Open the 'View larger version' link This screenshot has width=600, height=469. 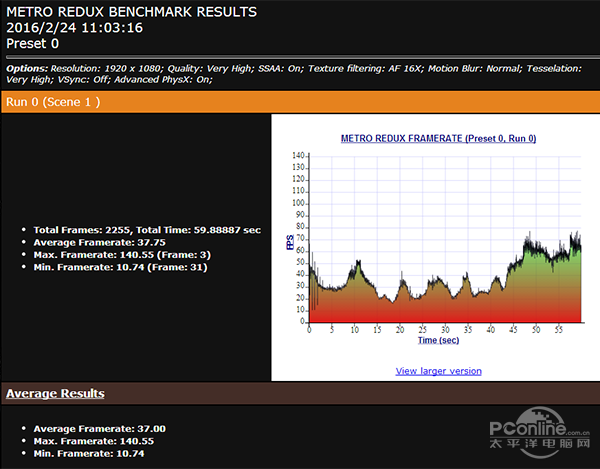click(x=439, y=371)
